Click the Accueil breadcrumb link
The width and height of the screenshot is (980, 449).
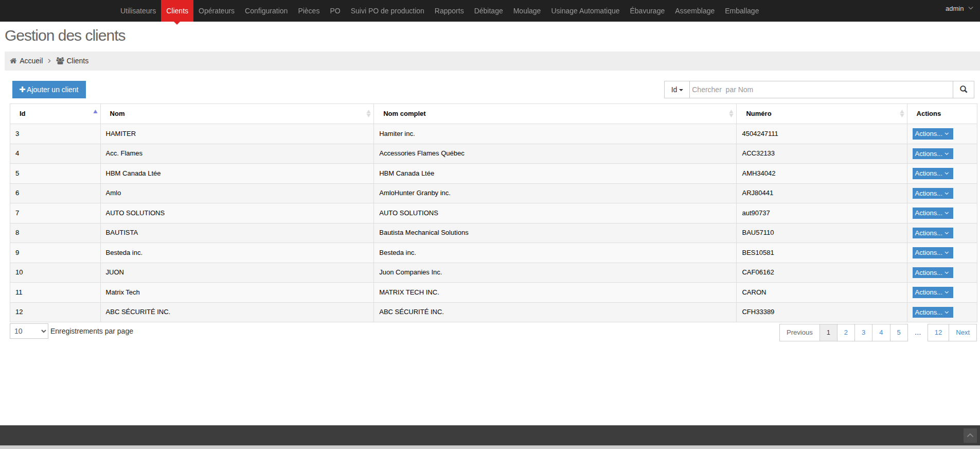click(31, 61)
